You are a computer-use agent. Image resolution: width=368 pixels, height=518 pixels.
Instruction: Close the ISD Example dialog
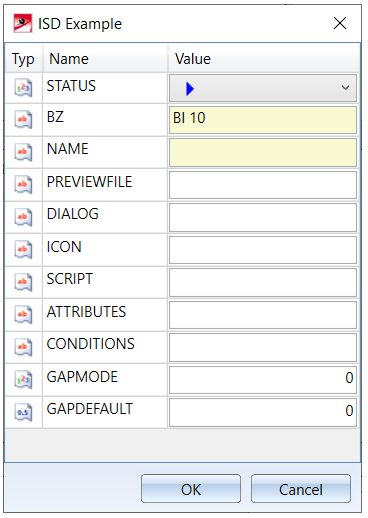tap(340, 23)
